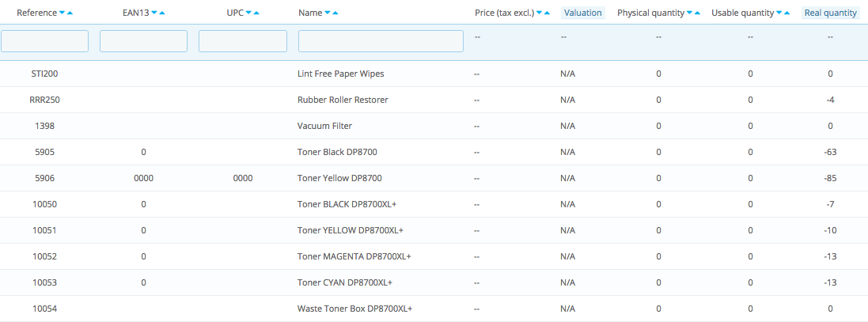Click EAN13 value 0 for Toner Black DP8700

(143, 152)
